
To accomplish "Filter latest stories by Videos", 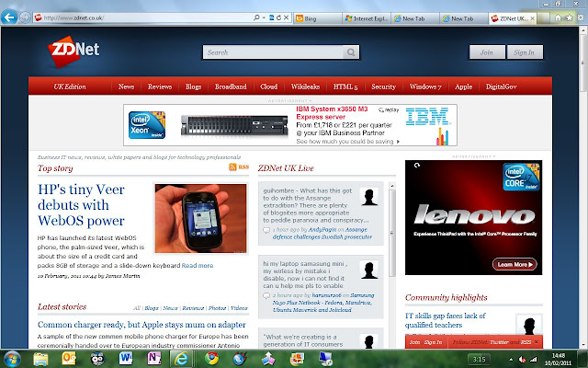I will click(239, 308).
